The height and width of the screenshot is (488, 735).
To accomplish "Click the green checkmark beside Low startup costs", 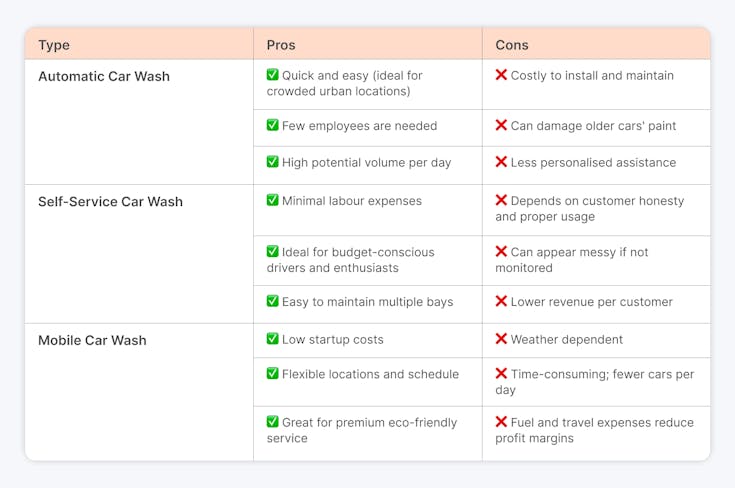I will [x=272, y=338].
